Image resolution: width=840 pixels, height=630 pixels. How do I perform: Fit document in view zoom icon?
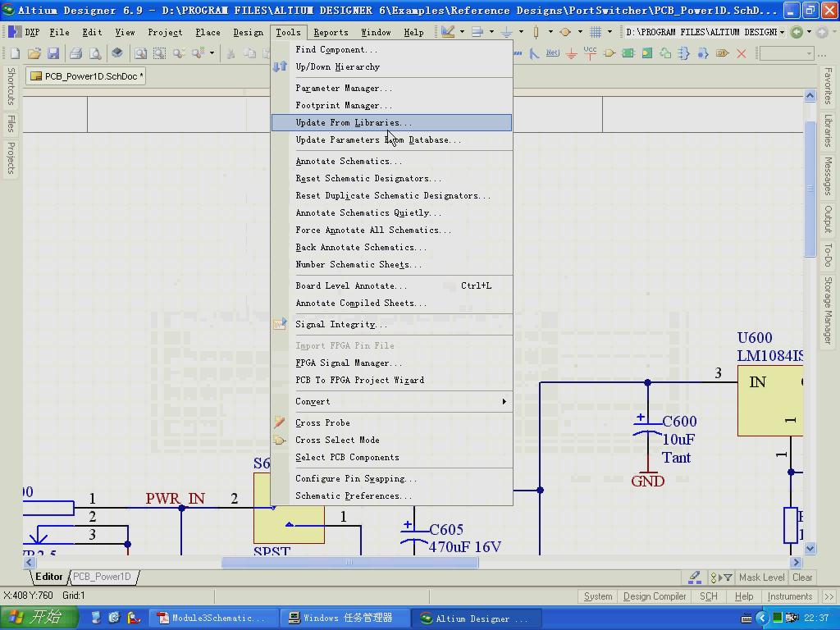[140, 53]
